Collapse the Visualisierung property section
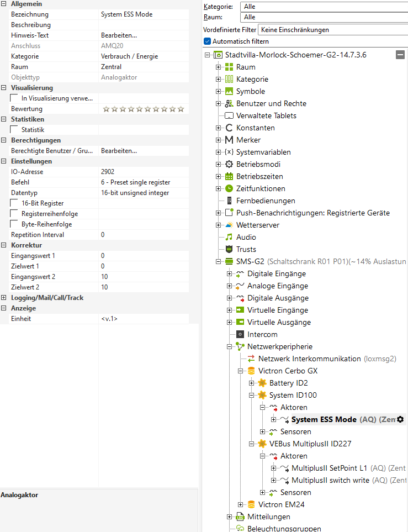Viewport: 408px width, 532px height. (x=4, y=87)
